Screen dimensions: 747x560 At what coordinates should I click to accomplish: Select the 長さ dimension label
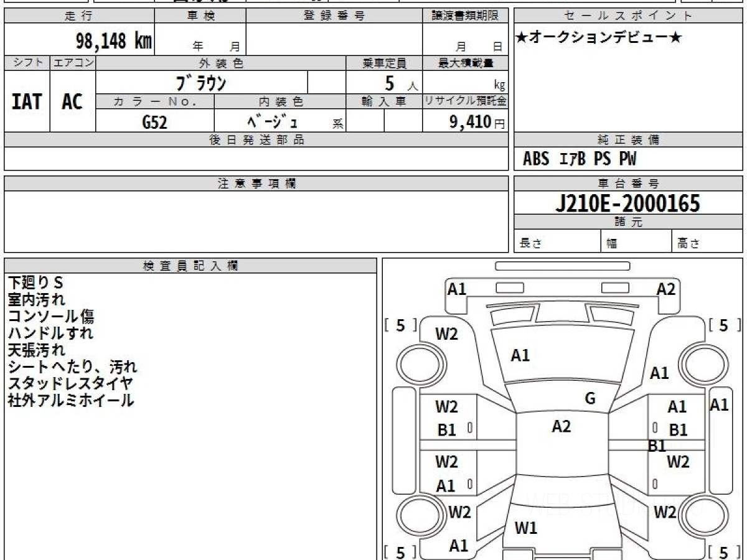531,244
